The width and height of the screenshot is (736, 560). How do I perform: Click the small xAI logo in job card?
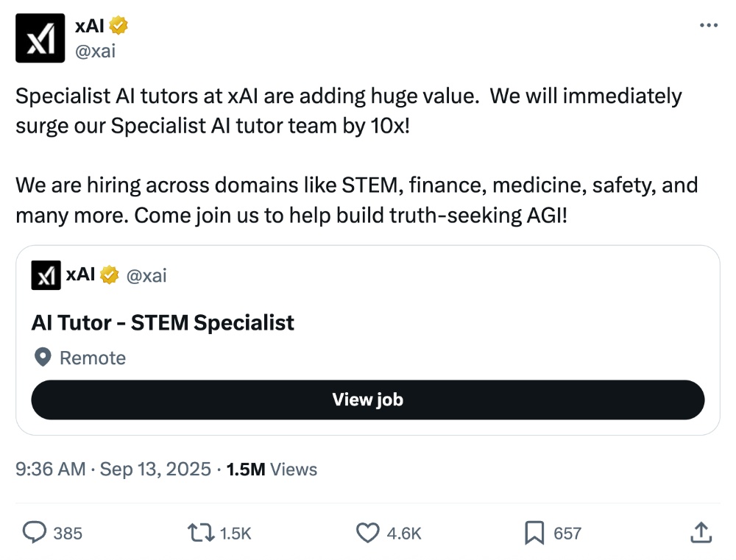46,276
